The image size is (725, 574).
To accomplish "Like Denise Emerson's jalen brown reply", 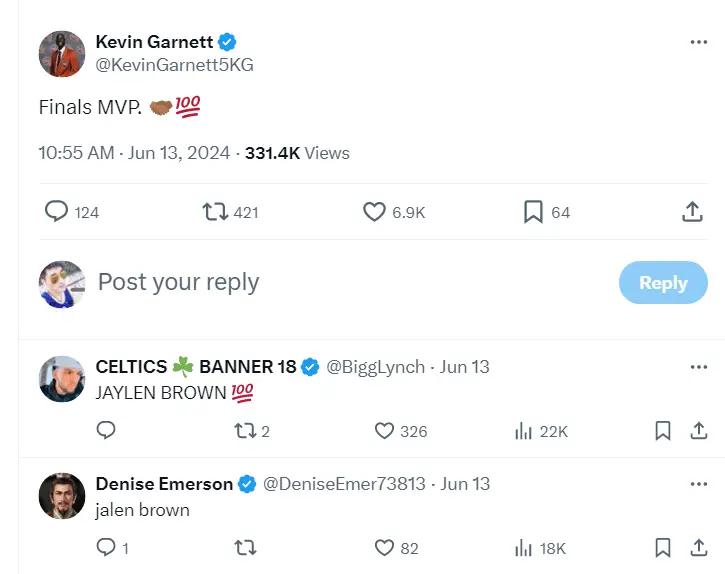I will 384,548.
